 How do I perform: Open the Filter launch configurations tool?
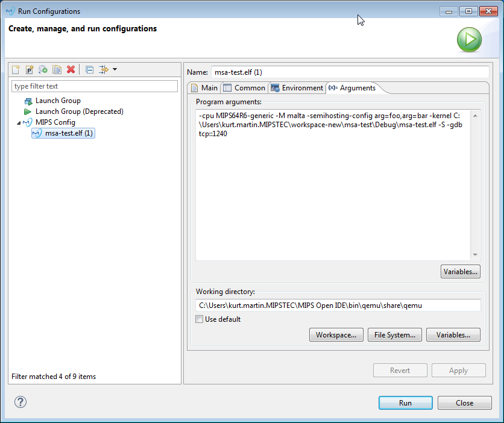(102, 69)
